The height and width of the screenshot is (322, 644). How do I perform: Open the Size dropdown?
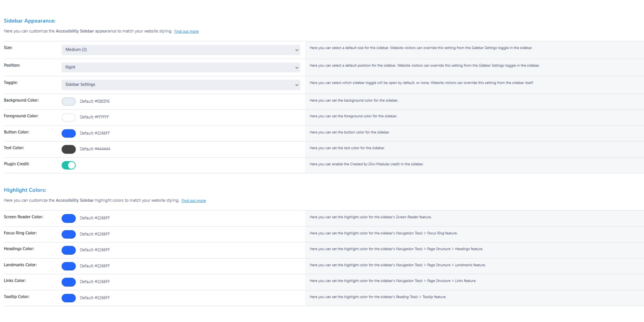point(180,50)
